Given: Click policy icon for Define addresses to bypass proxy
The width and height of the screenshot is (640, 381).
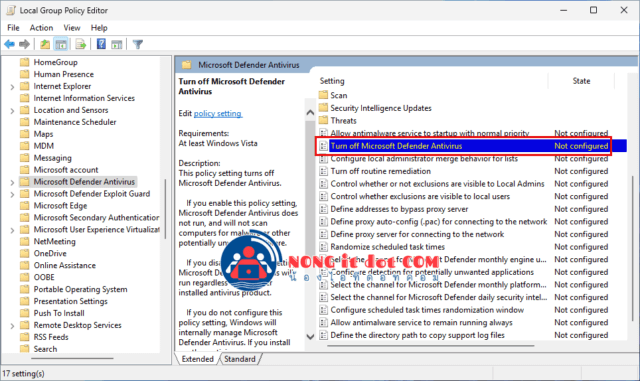Looking at the screenshot, I should 323,209.
